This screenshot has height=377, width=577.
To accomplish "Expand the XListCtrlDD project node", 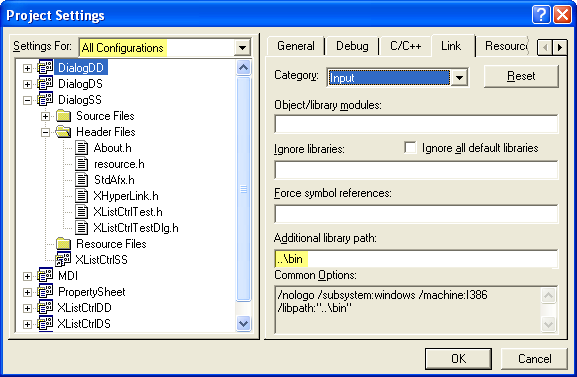I will click(x=27, y=308).
